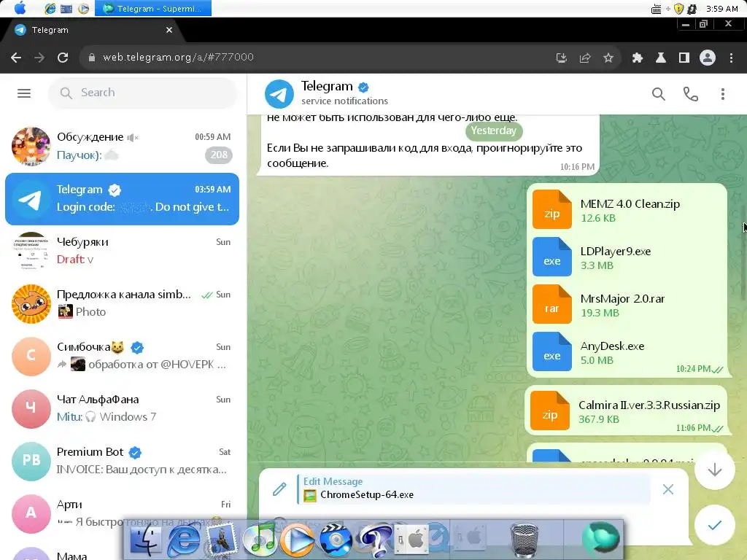
Task: Open the Trash in the dock
Action: (x=525, y=540)
